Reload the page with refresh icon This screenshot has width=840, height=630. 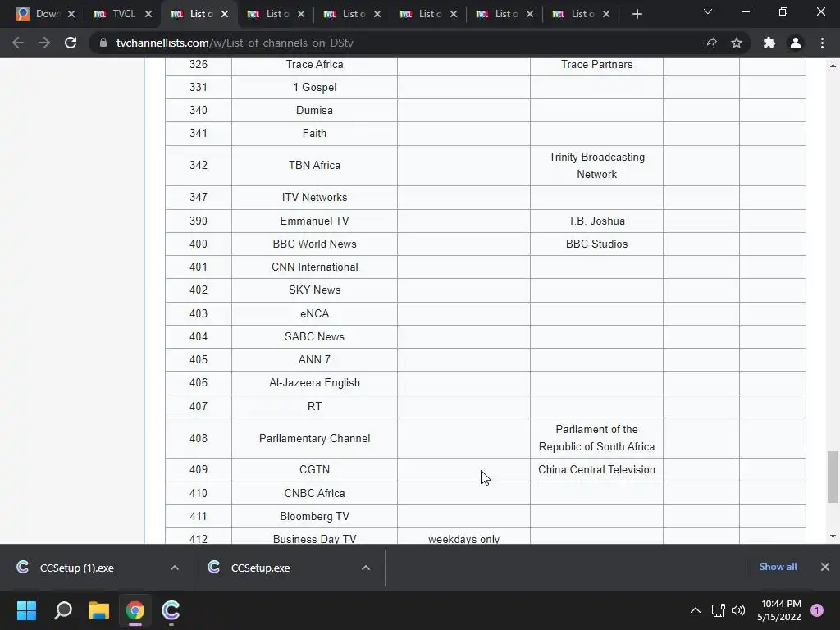(x=71, y=43)
